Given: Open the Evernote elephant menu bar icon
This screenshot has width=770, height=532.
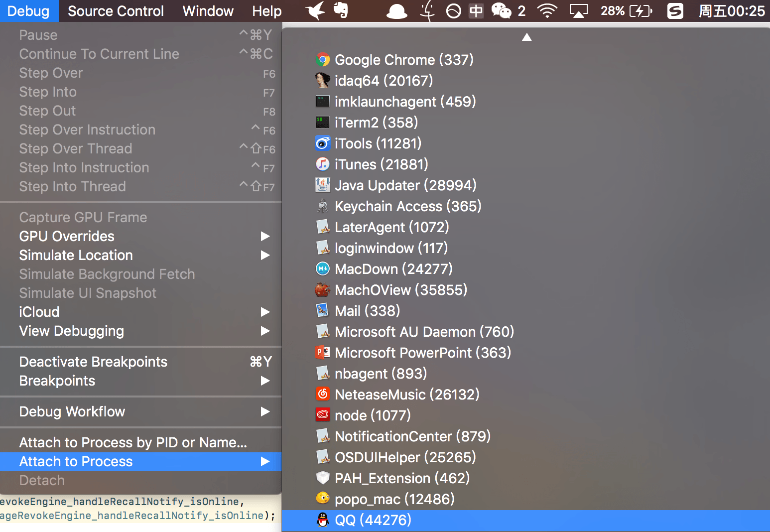Looking at the screenshot, I should (341, 10).
